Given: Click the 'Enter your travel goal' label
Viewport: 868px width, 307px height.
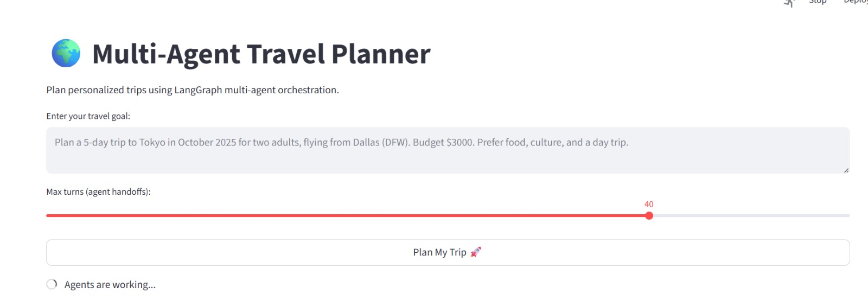Looking at the screenshot, I should 88,116.
